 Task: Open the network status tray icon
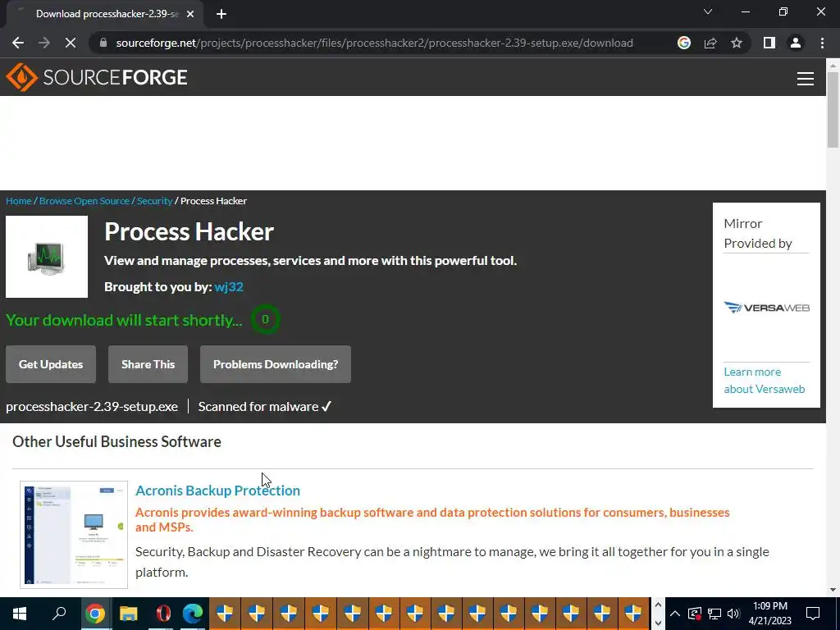(714, 614)
